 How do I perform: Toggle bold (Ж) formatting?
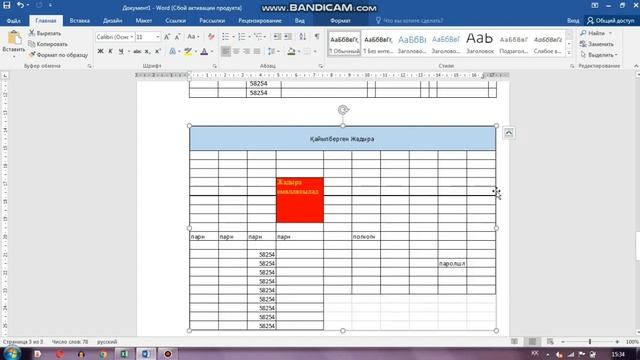click(100, 51)
